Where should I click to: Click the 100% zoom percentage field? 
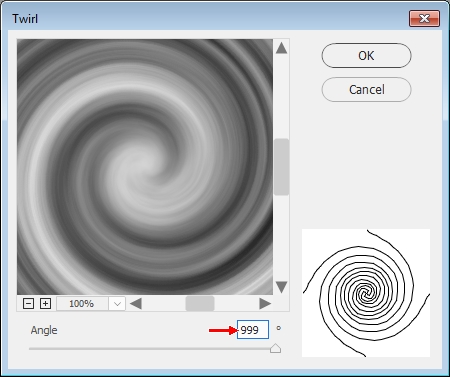[x=82, y=304]
